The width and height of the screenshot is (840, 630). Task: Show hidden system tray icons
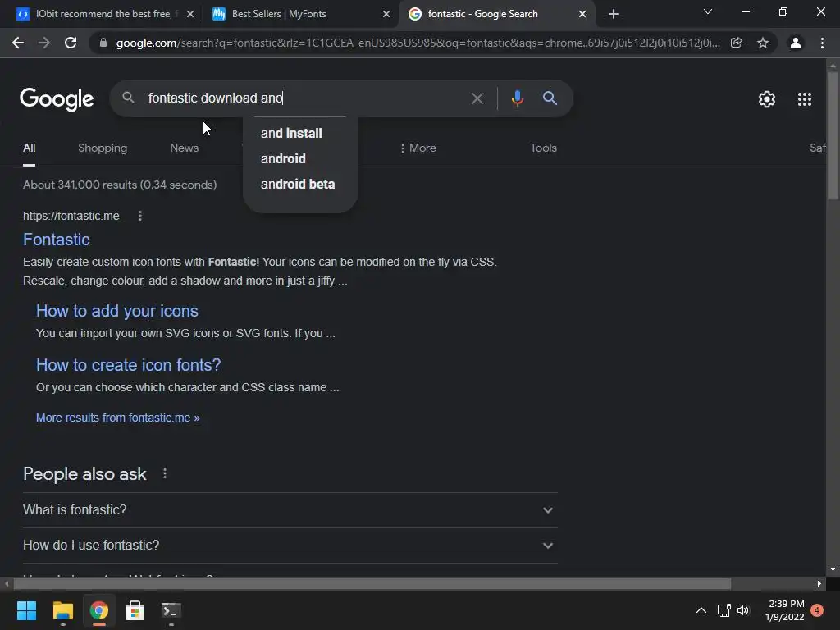coord(701,610)
